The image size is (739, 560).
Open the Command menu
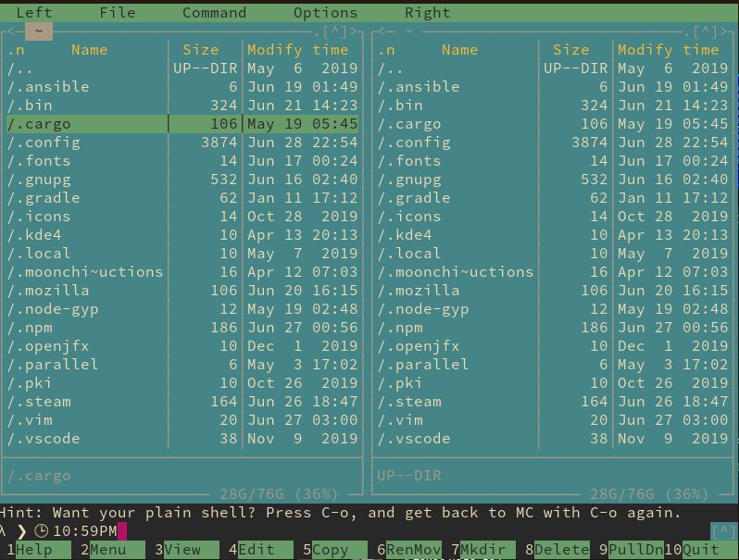pyautogui.click(x=215, y=13)
